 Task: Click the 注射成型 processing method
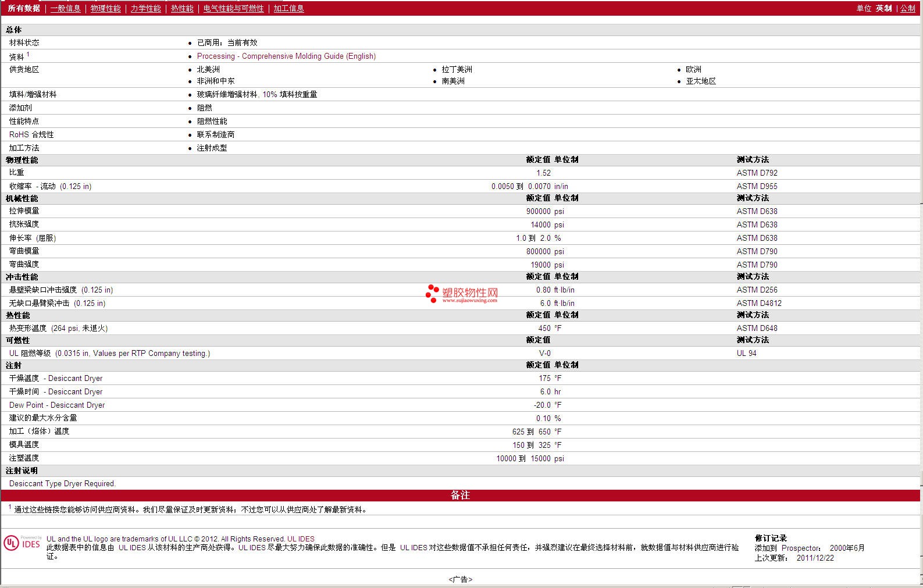pyautogui.click(x=212, y=148)
